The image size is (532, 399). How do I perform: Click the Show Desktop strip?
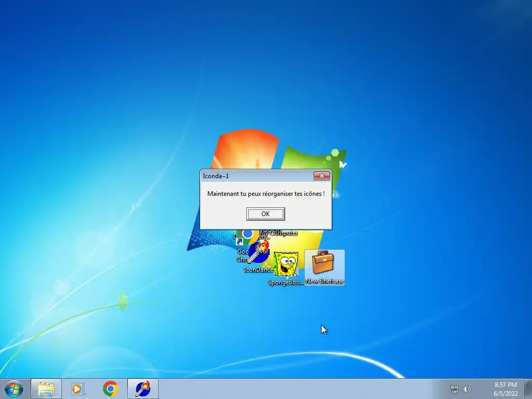pyautogui.click(x=528, y=389)
